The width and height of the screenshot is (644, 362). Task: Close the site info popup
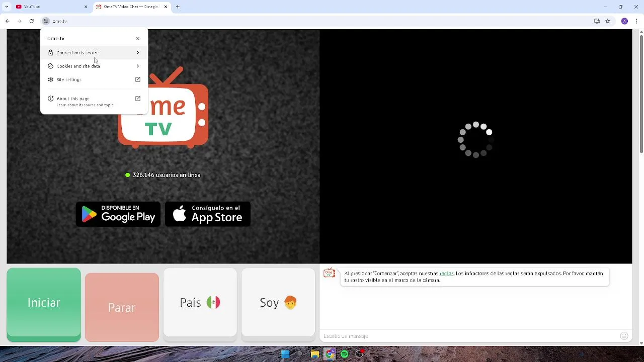pyautogui.click(x=138, y=39)
